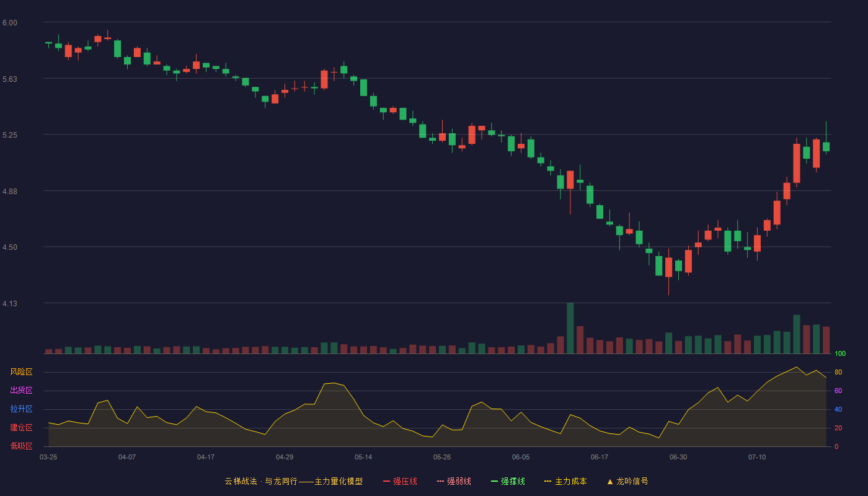Click the 06-17 date axis label

pos(600,457)
